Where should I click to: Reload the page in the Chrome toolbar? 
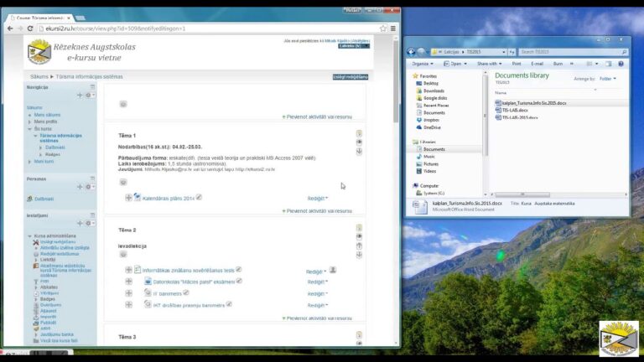[30, 28]
